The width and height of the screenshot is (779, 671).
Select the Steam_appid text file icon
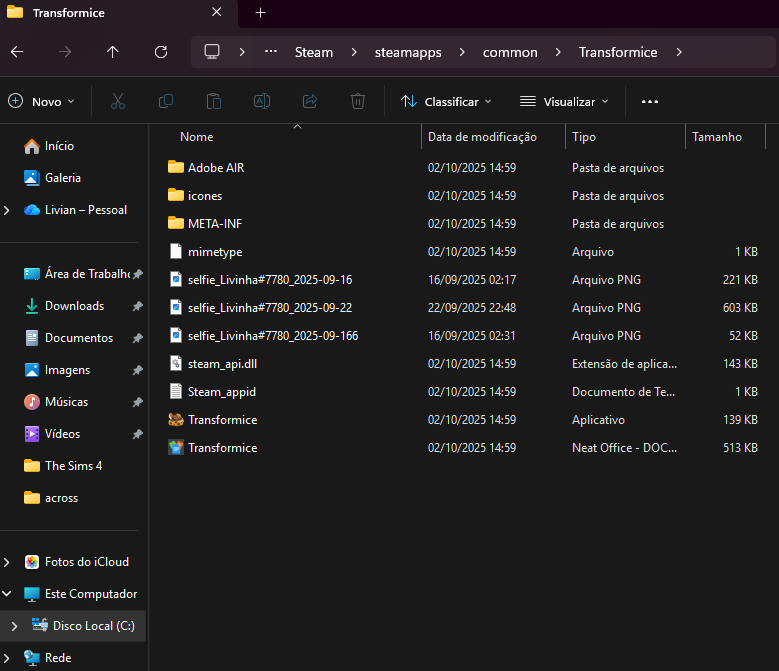point(176,391)
